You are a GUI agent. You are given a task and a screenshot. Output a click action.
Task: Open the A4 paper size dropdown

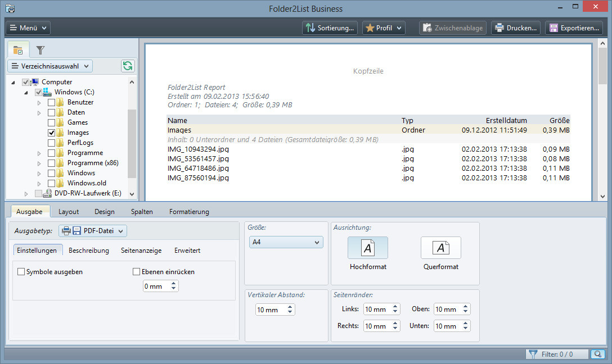point(286,242)
